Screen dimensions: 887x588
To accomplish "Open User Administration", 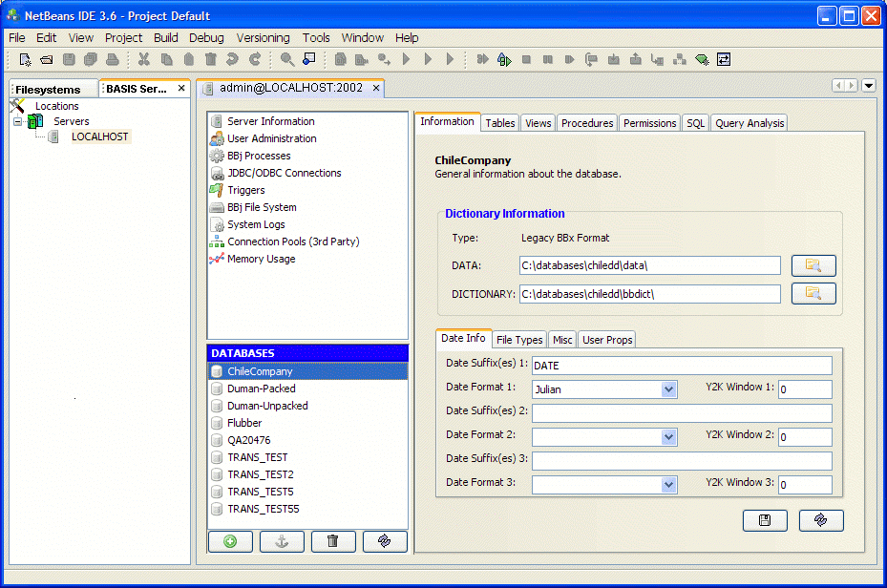I will [x=271, y=138].
